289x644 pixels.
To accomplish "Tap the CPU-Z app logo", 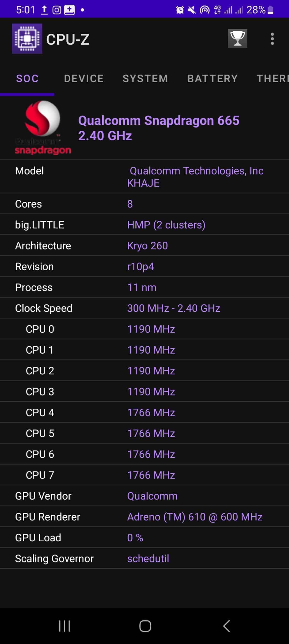I will click(27, 39).
